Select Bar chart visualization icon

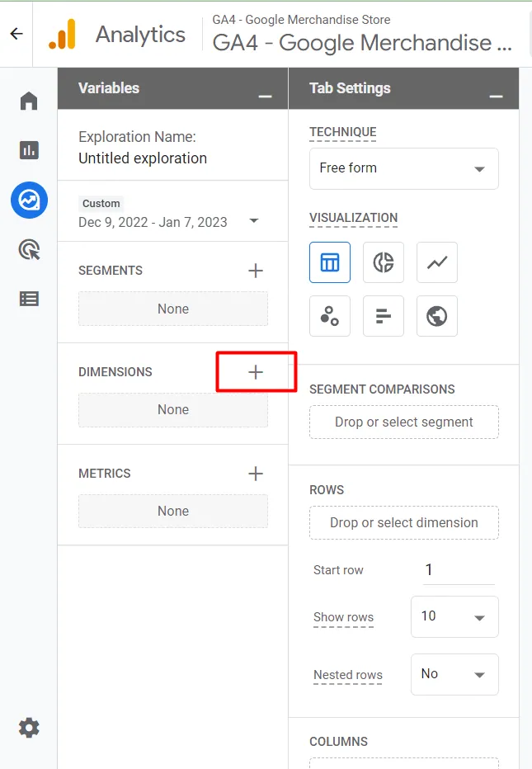[x=384, y=316]
